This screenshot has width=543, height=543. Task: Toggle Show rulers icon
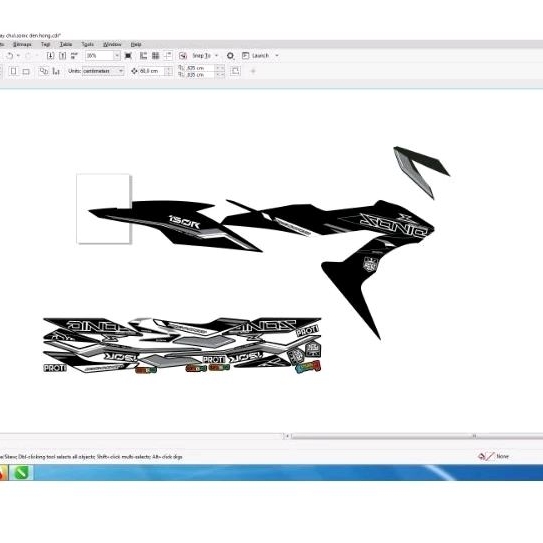(x=143, y=55)
